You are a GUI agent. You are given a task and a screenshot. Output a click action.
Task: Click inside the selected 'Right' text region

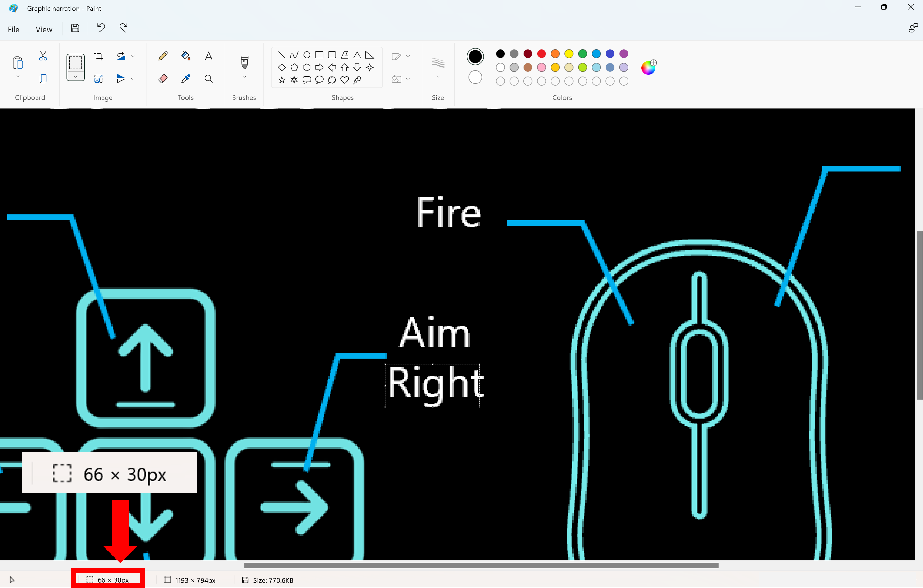[x=432, y=386]
